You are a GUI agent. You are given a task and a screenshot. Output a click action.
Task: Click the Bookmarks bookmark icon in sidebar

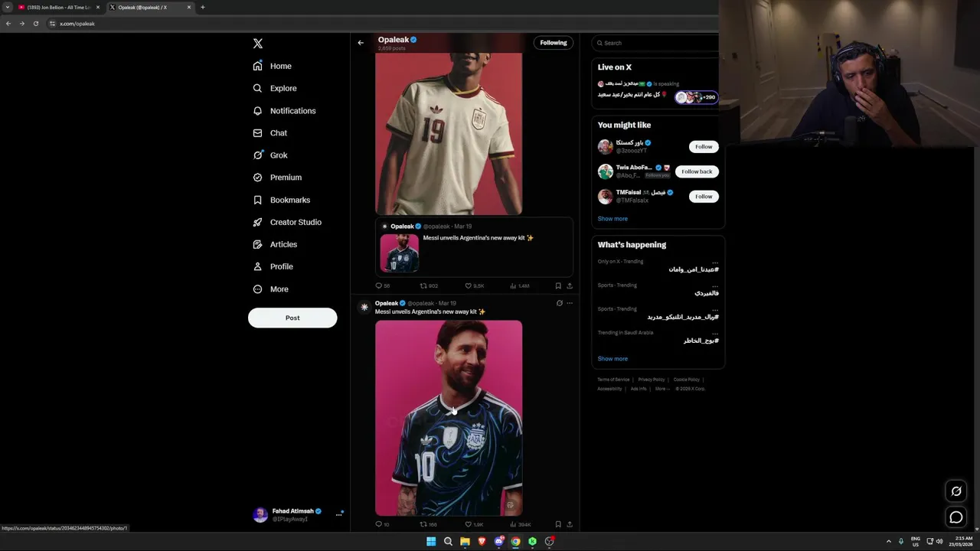258,200
